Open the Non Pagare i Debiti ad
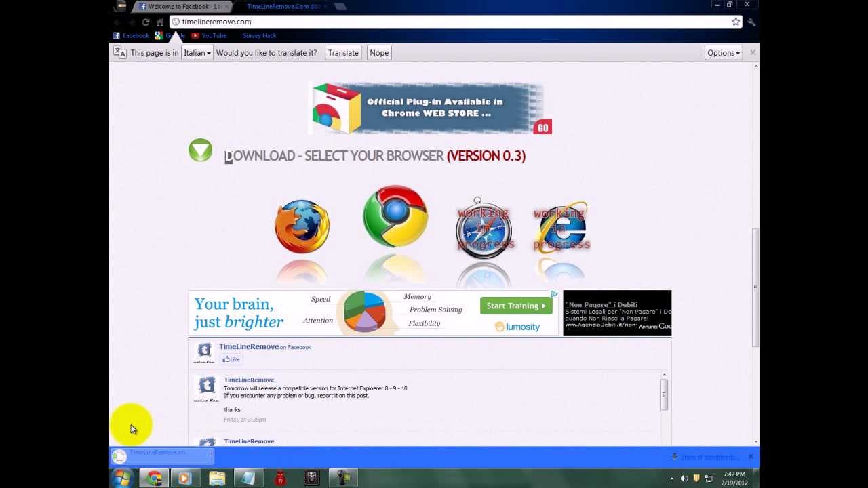868x488 pixels. click(x=617, y=313)
